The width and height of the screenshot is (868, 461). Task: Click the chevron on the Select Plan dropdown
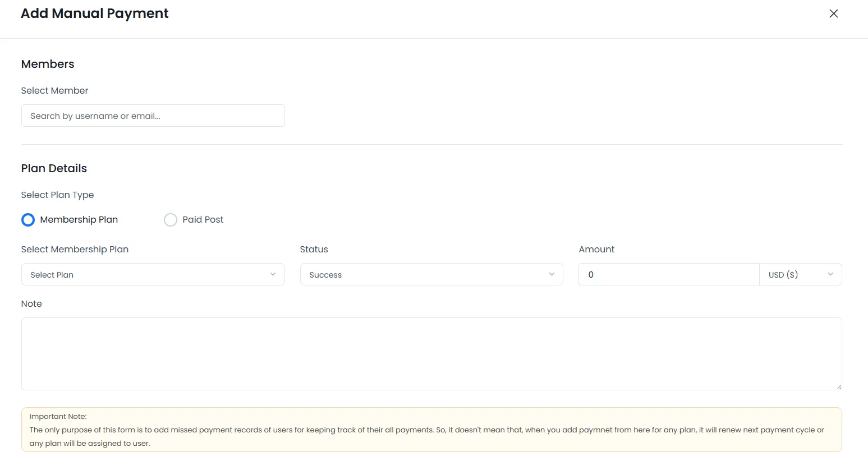(x=273, y=274)
